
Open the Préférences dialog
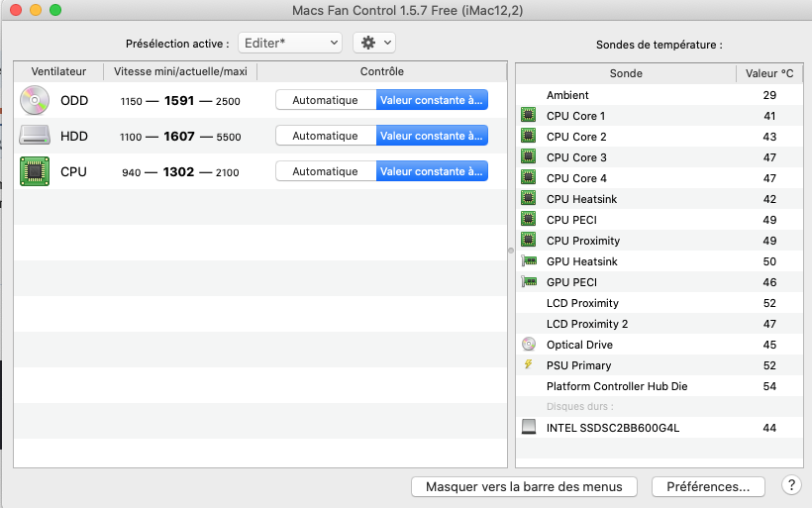pos(708,486)
